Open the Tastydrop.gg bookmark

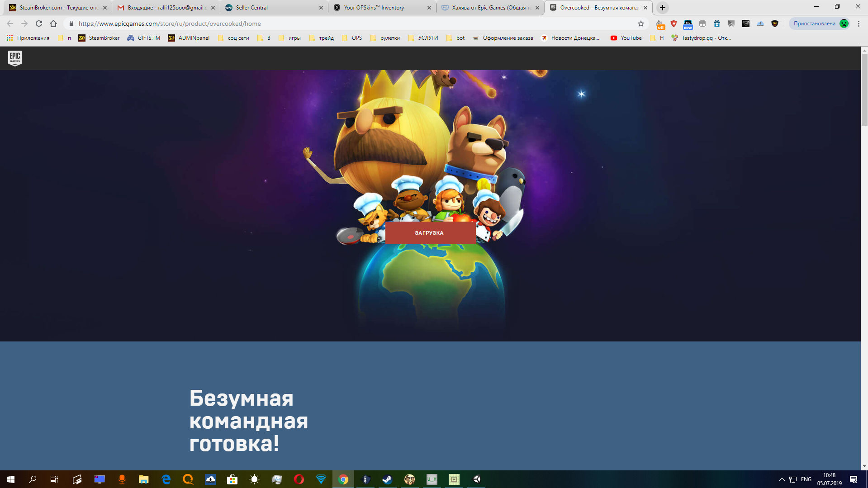pos(701,38)
